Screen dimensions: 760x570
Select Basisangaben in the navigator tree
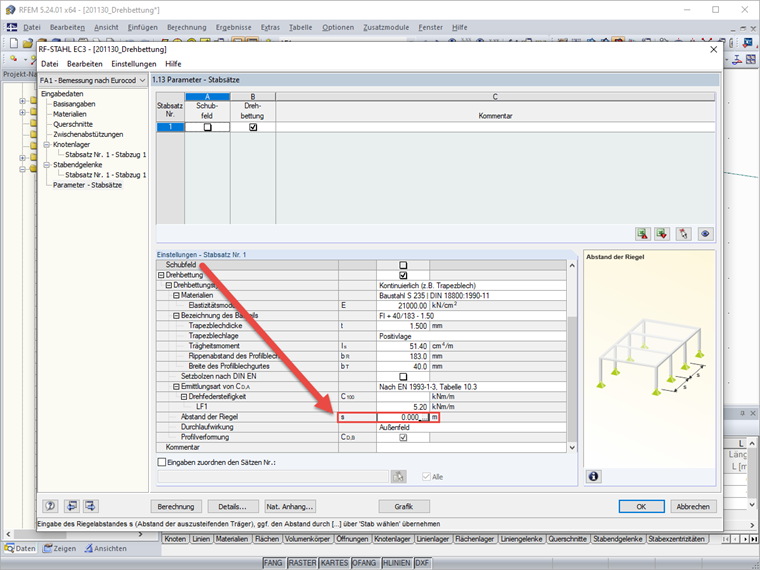(74, 104)
